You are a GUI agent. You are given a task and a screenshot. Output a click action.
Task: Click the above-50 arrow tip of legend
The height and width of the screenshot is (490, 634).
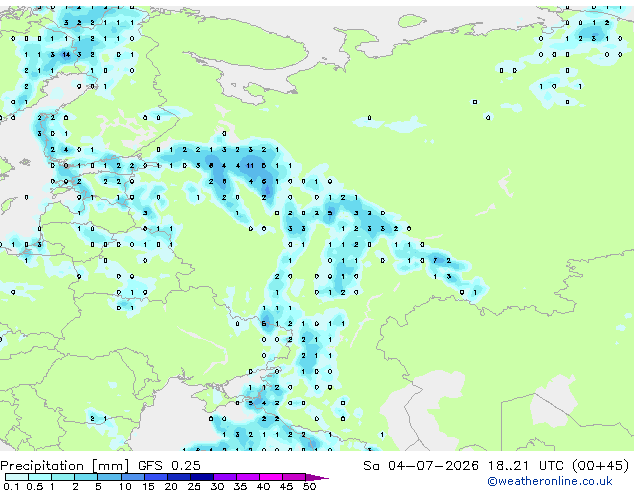pos(317,477)
